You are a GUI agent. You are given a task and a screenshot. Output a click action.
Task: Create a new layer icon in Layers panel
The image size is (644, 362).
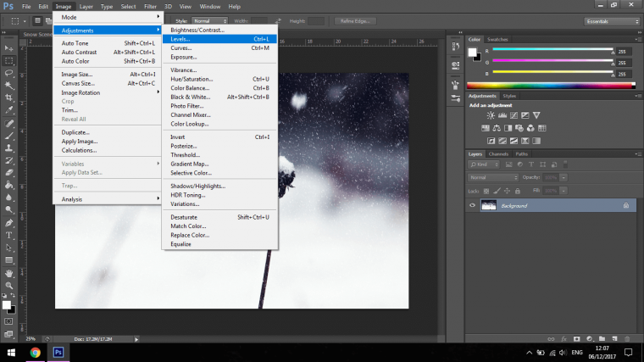click(x=614, y=339)
